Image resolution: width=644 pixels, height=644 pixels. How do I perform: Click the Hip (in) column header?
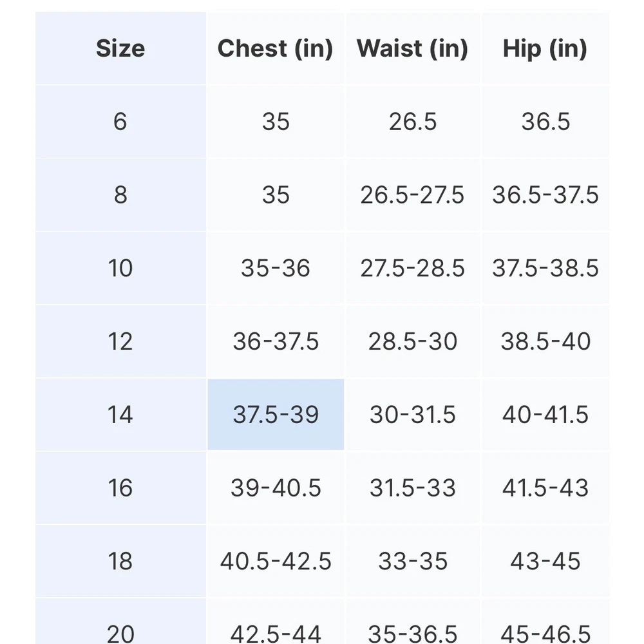point(545,48)
